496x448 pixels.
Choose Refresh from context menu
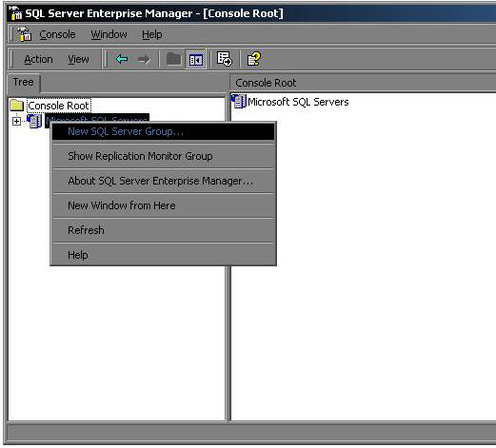163,230
